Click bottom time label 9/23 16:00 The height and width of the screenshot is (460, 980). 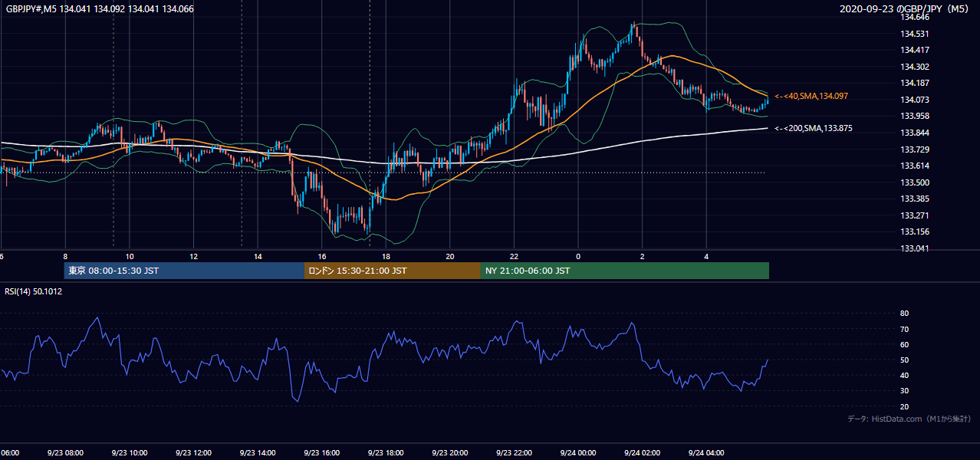pyautogui.click(x=322, y=453)
